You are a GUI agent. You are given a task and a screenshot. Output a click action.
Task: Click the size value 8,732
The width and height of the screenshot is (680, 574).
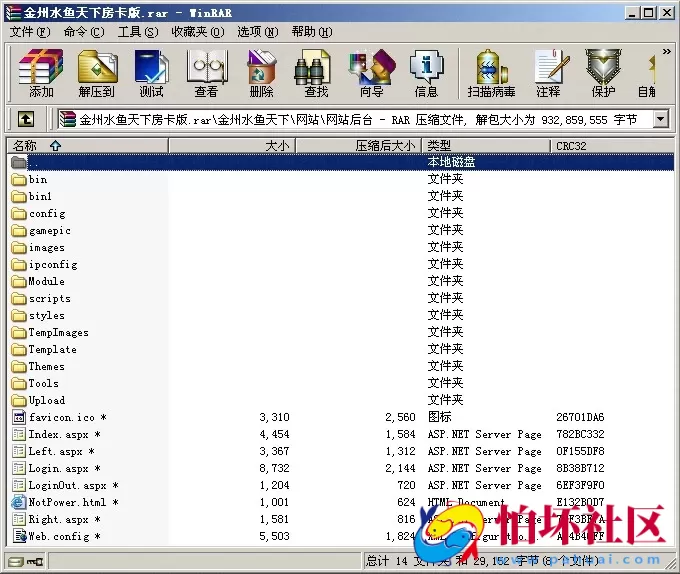point(274,468)
